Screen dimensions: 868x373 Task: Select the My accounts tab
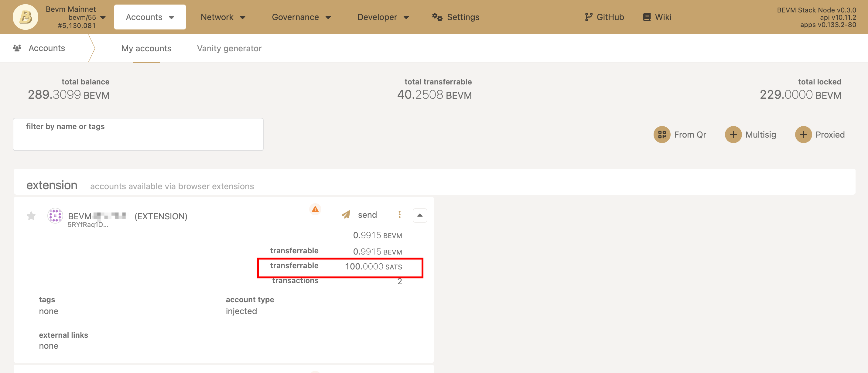146,49
